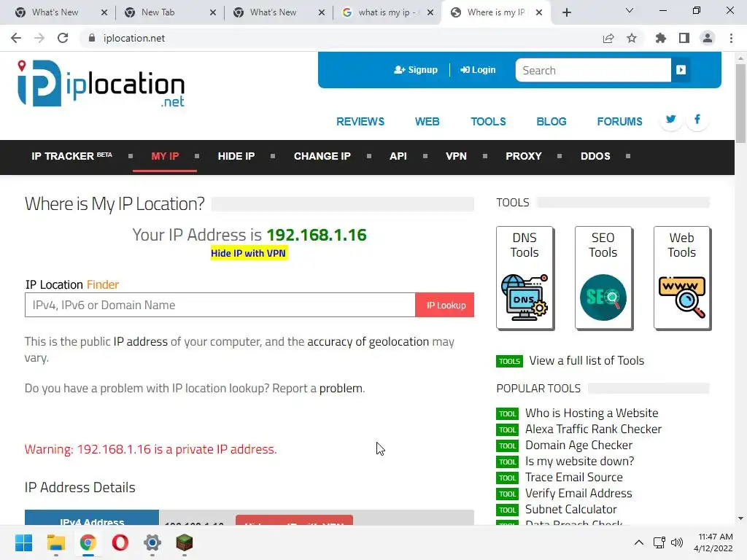Click the browser forward arrow
The width and height of the screenshot is (747, 560).
click(x=39, y=38)
